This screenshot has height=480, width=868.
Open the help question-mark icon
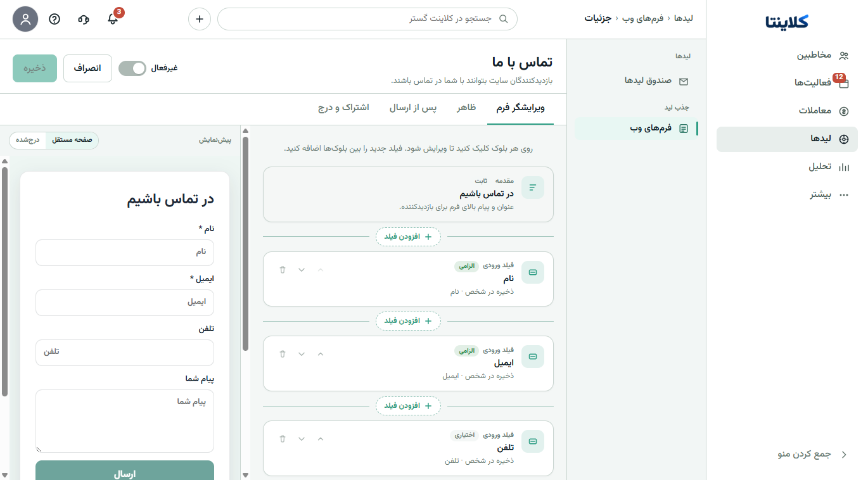[x=54, y=19]
